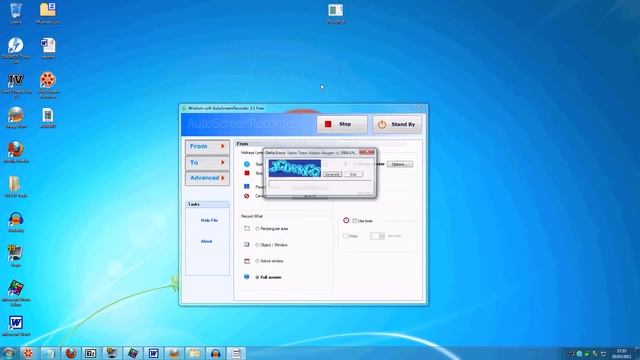Image resolution: width=640 pixels, height=360 pixels.
Task: Select the Full screen radio button
Action: click(x=257, y=277)
